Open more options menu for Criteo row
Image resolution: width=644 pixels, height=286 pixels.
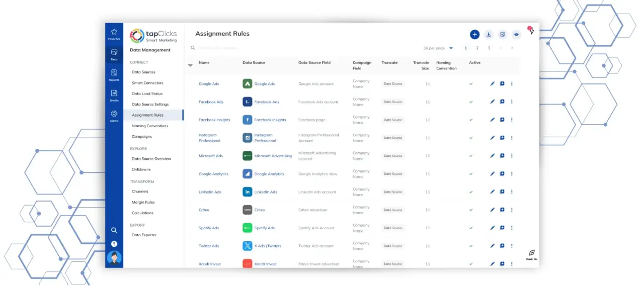coord(512,210)
